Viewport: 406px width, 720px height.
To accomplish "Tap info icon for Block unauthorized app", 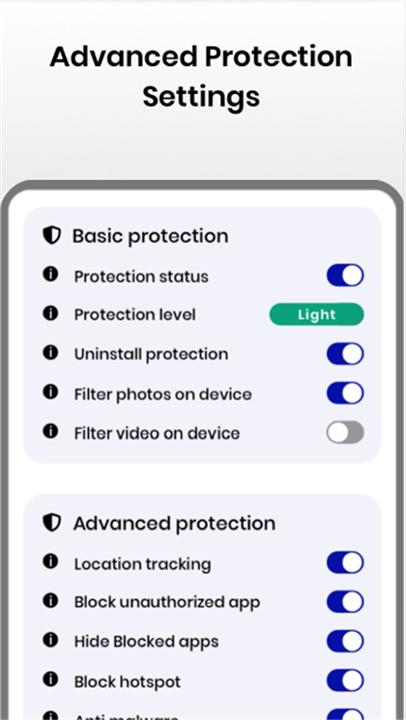I will coord(51,600).
